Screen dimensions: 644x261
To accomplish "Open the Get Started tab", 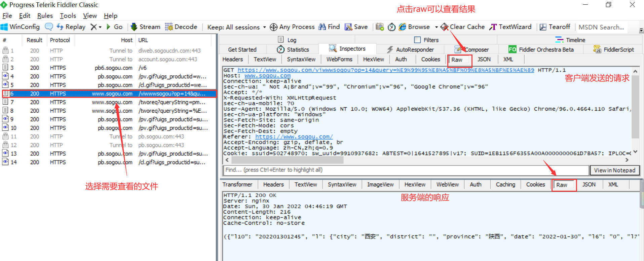I will [242, 49].
